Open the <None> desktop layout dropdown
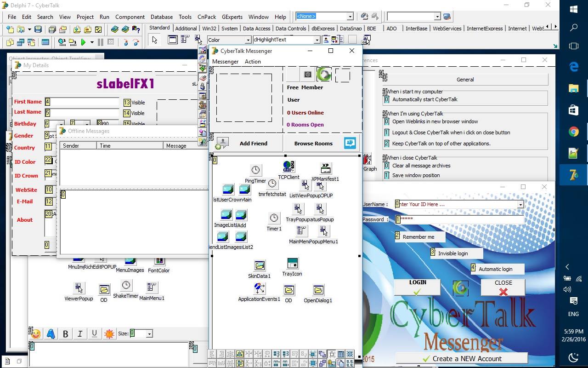Screen dimensions: 588x368 (x=350, y=16)
